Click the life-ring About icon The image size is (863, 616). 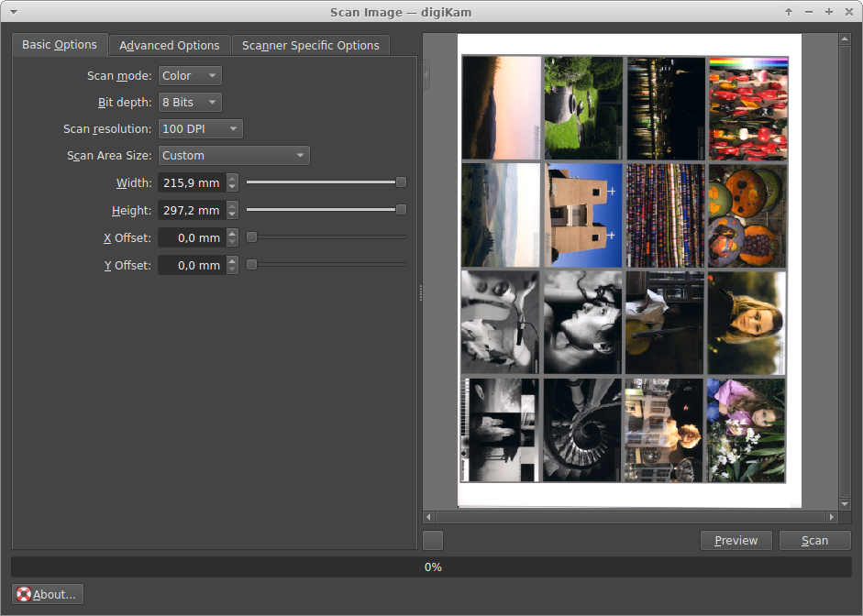tap(24, 594)
